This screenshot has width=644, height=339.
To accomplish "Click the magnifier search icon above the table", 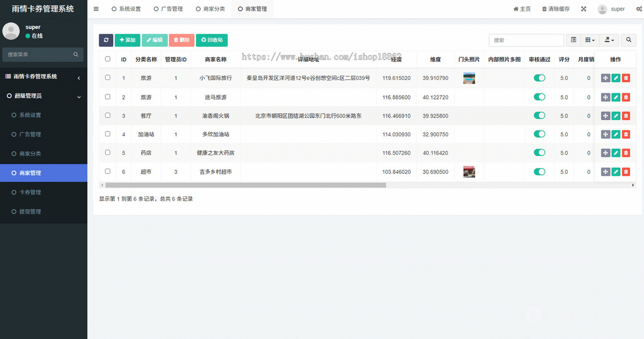I will [628, 40].
